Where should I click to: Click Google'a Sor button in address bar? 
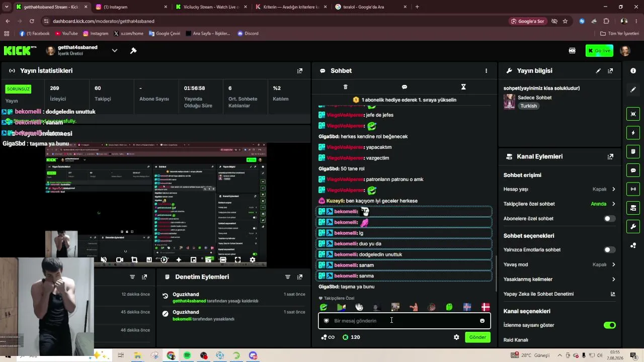[x=528, y=21]
